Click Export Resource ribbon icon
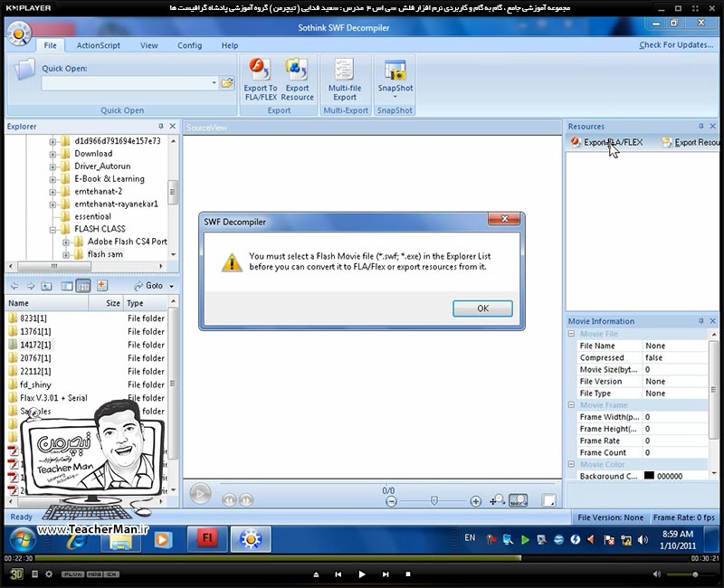The height and width of the screenshot is (588, 724). 297,80
